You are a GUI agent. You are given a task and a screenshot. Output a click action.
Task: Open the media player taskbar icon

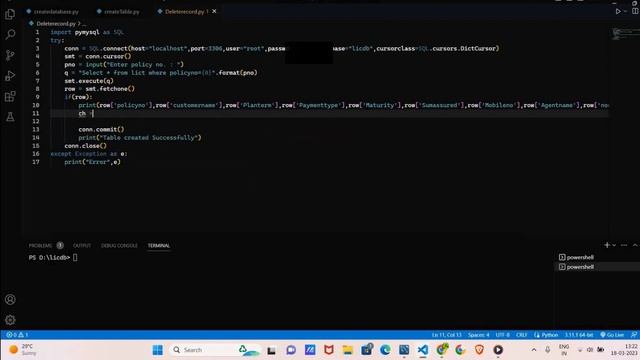(x=498, y=350)
